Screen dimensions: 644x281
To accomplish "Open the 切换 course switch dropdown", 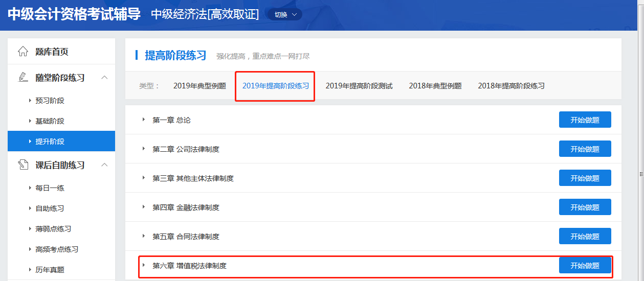I will coord(285,15).
